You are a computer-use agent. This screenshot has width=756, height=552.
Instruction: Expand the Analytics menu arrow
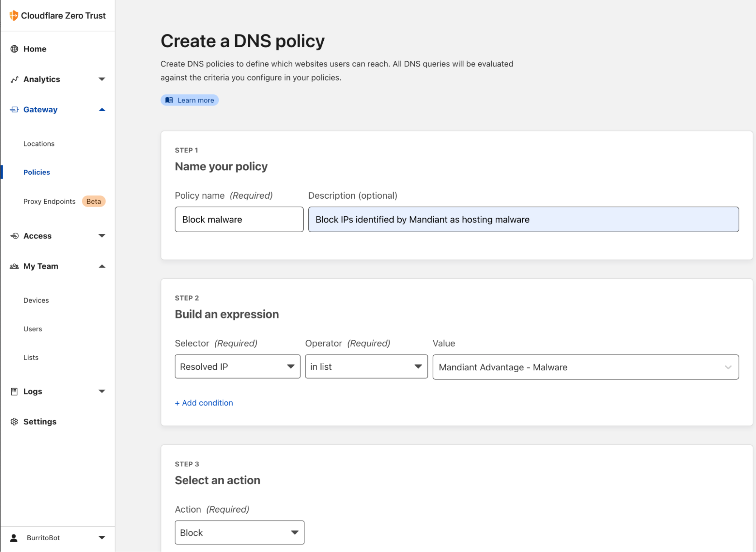102,79
